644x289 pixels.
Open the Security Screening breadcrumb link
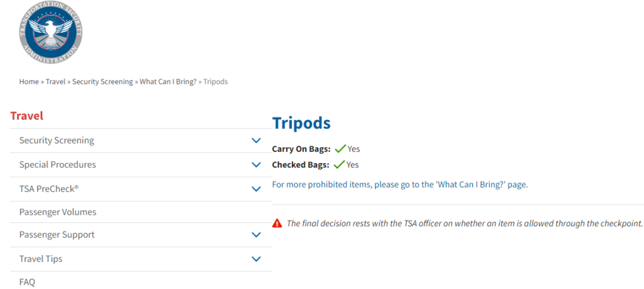pyautogui.click(x=103, y=81)
